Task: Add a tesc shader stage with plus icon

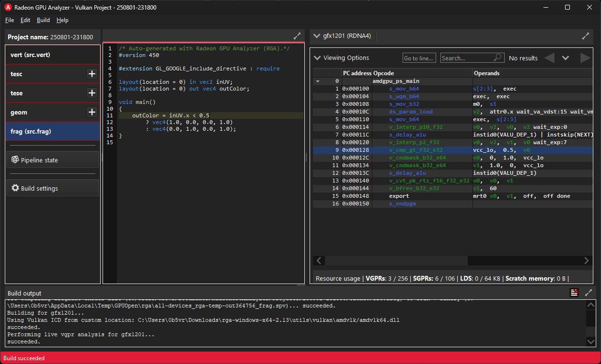Action: 92,74
